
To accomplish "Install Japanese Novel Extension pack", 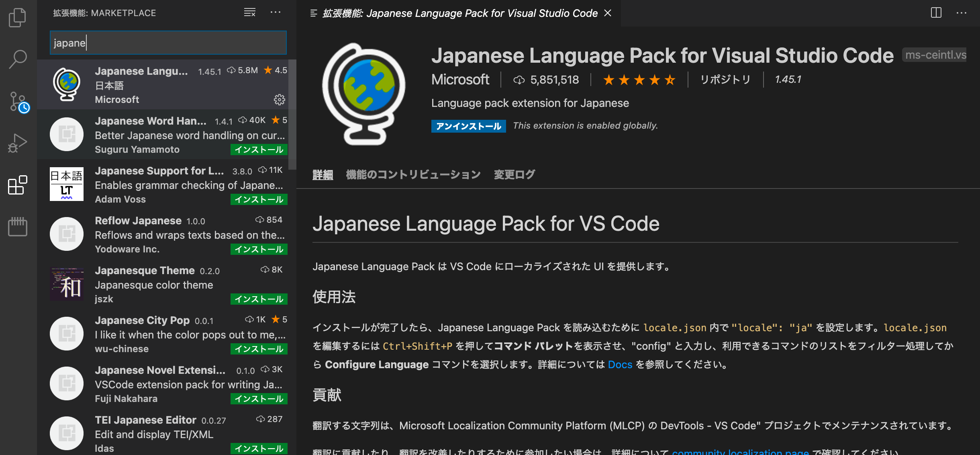I will (x=259, y=399).
